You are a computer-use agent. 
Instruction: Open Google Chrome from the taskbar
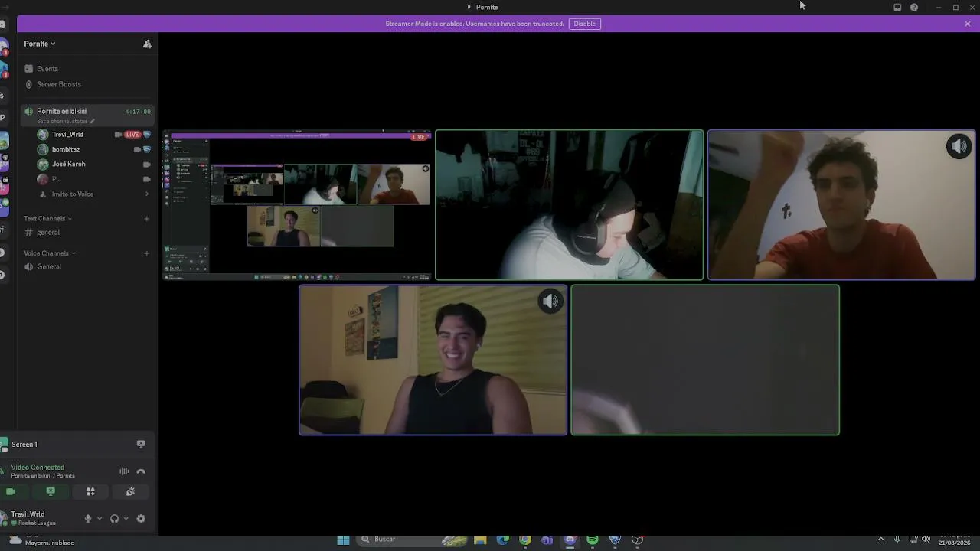click(x=525, y=540)
